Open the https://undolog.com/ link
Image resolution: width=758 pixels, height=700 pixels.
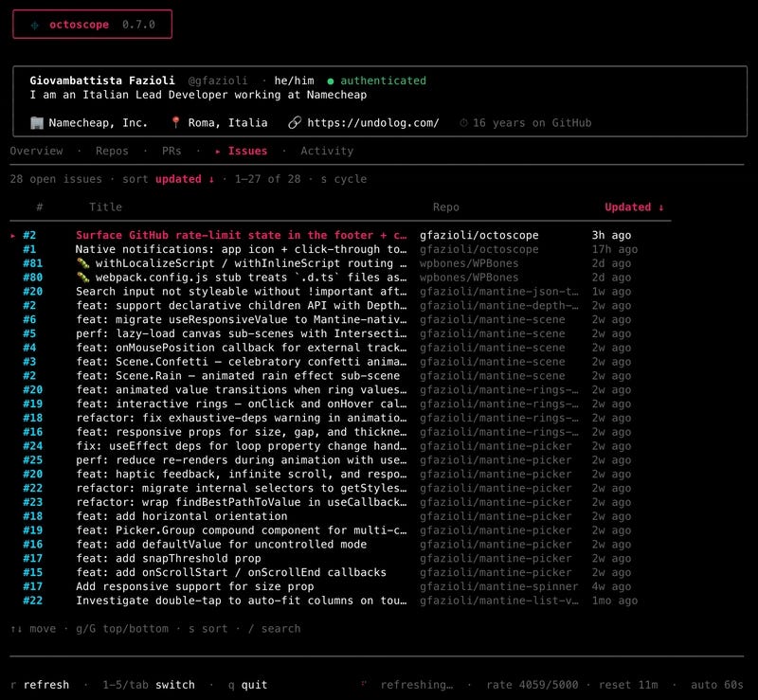(x=373, y=123)
